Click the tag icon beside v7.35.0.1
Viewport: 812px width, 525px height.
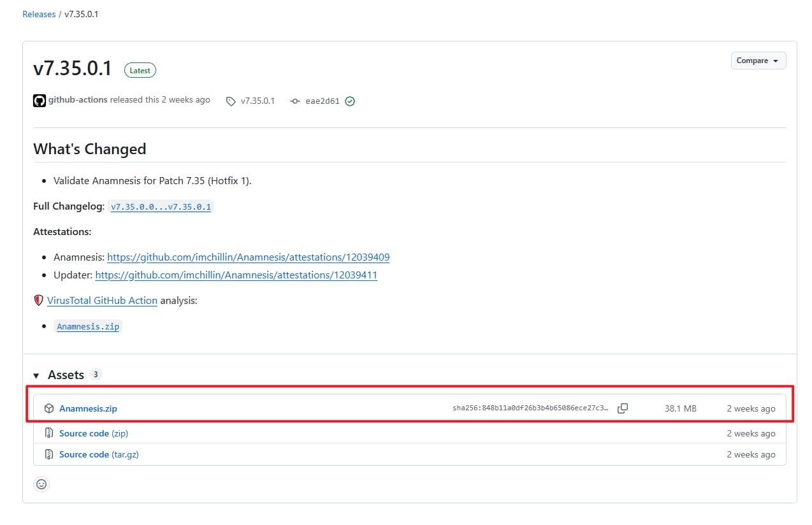231,101
